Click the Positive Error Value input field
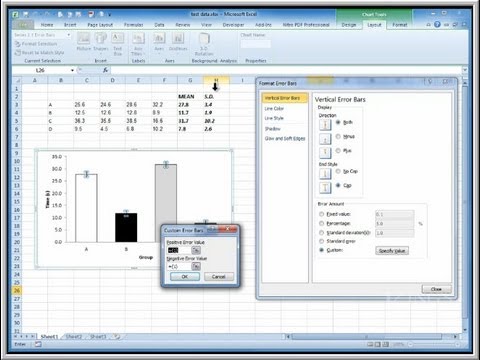 coord(179,250)
